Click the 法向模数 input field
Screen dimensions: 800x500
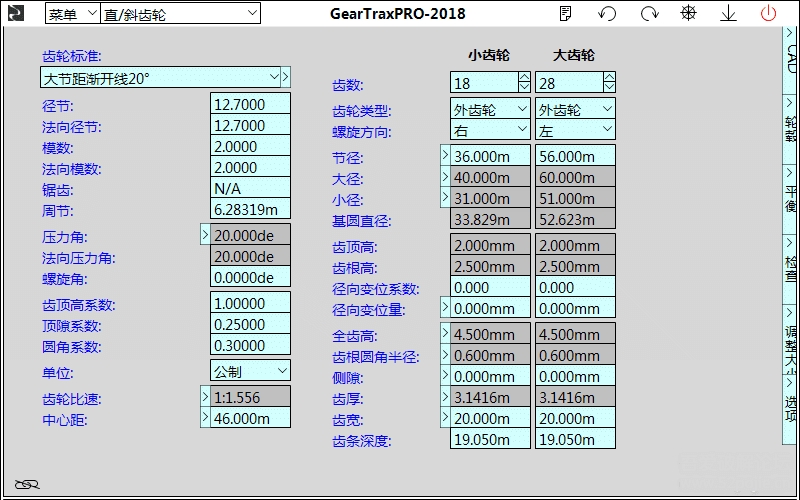coord(250,166)
